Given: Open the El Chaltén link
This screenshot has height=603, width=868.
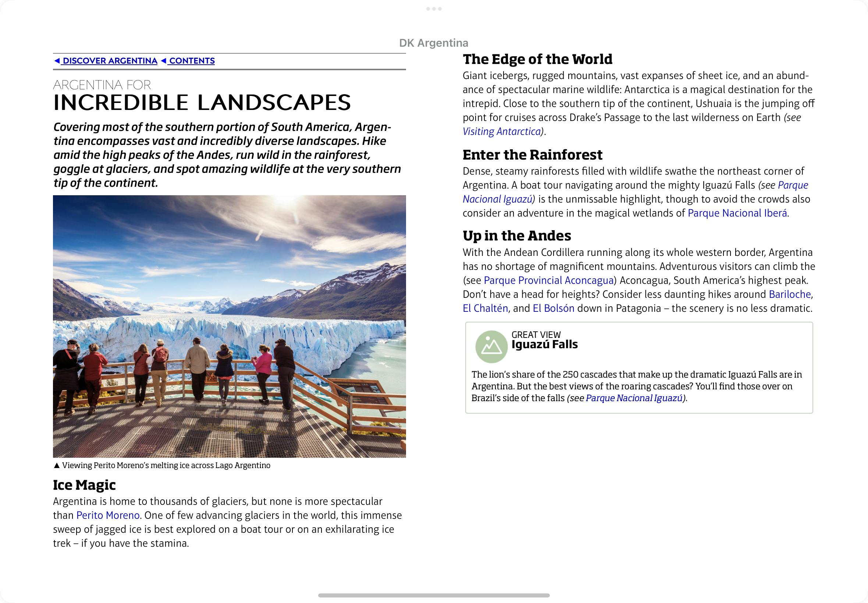Looking at the screenshot, I should coord(485,308).
